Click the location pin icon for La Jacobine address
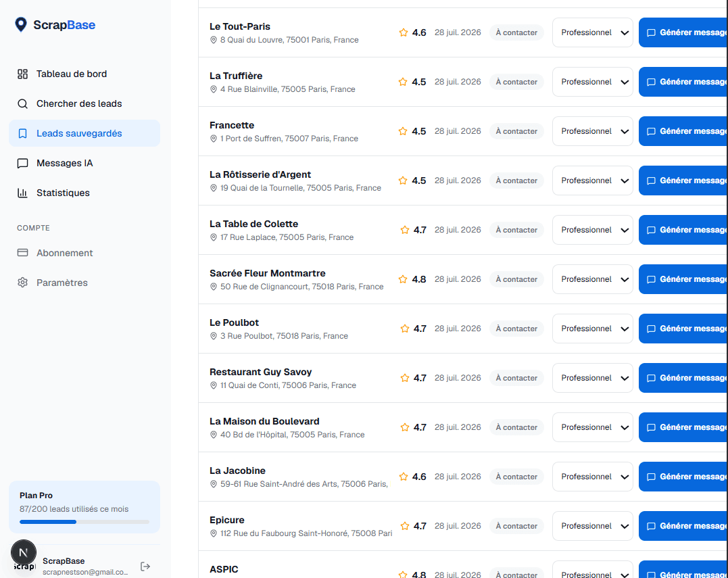 click(214, 484)
